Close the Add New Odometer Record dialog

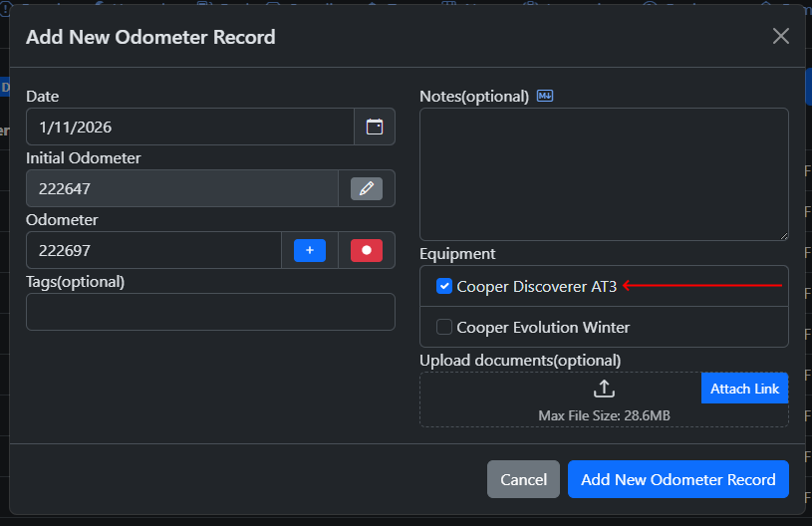[781, 36]
